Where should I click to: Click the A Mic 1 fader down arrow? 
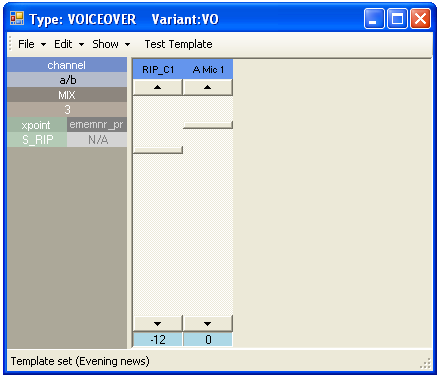(208, 324)
